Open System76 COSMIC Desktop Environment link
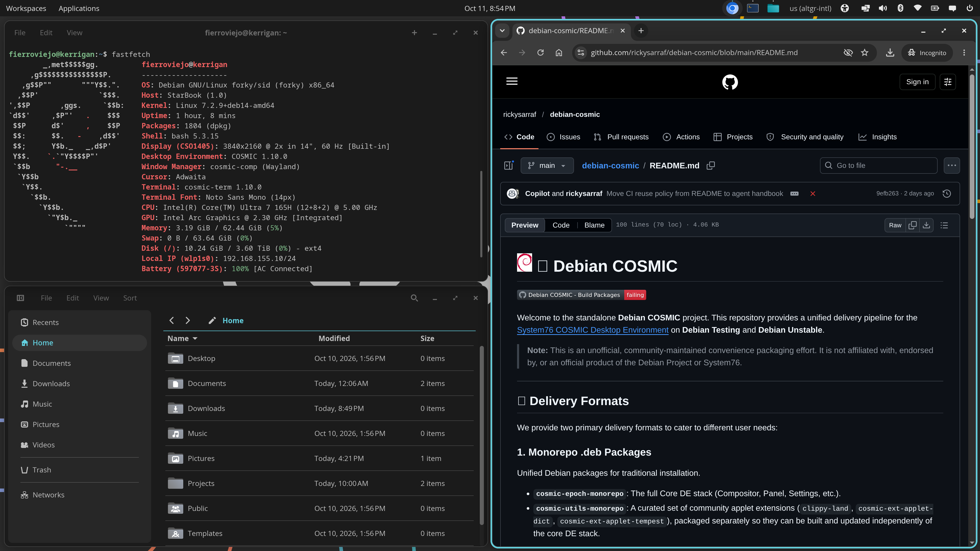980x551 pixels. coord(592,330)
